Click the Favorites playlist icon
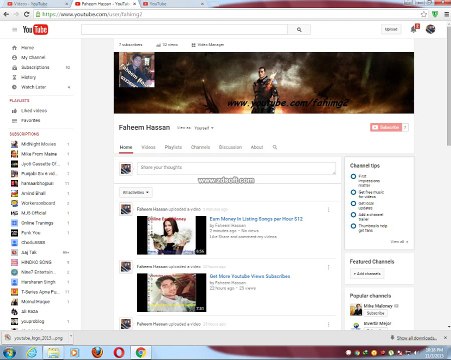 click(x=14, y=121)
